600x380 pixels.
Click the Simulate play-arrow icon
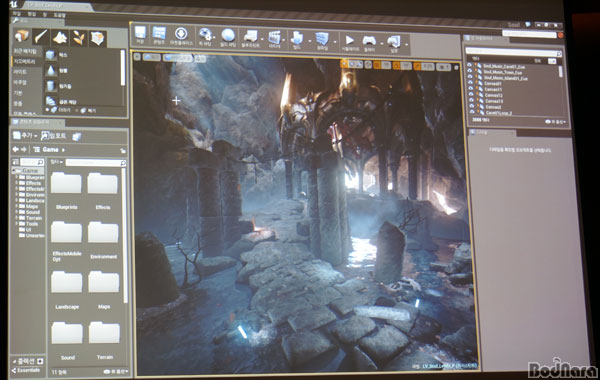tap(350, 41)
